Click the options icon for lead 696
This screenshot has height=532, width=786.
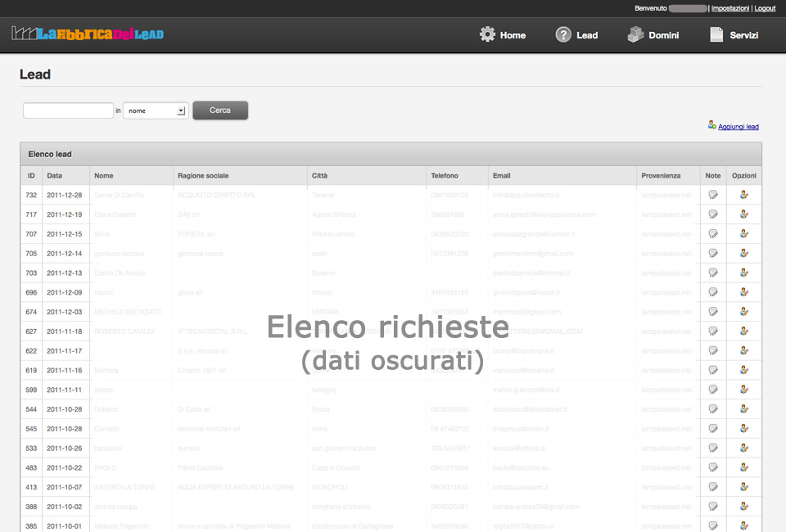744,292
